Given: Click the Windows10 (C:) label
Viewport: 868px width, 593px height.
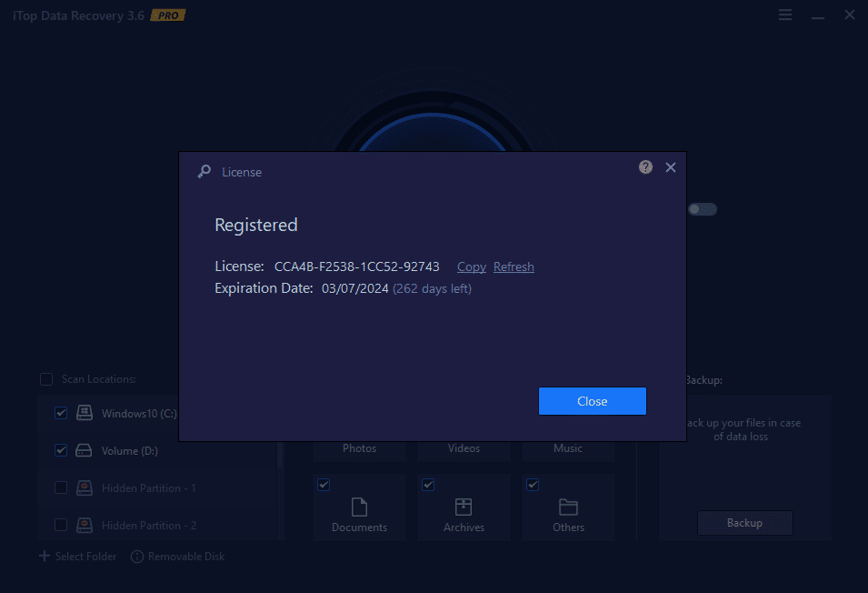Looking at the screenshot, I should (x=139, y=414).
